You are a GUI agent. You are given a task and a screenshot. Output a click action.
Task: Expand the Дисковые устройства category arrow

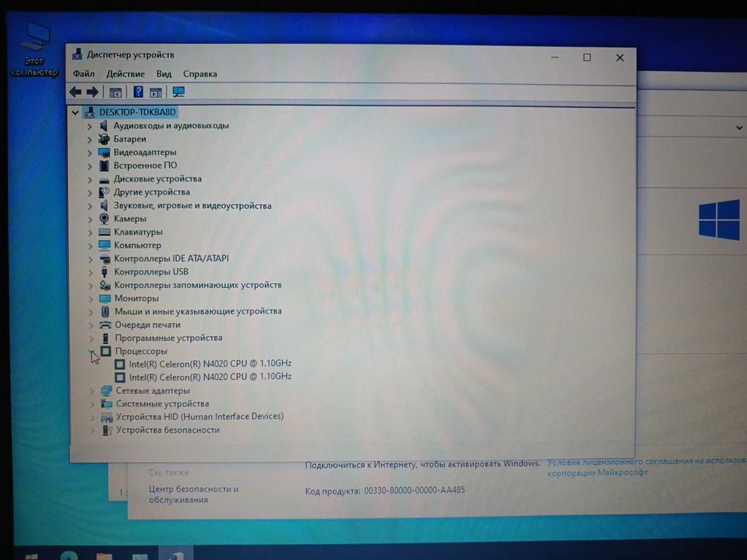[x=90, y=179]
